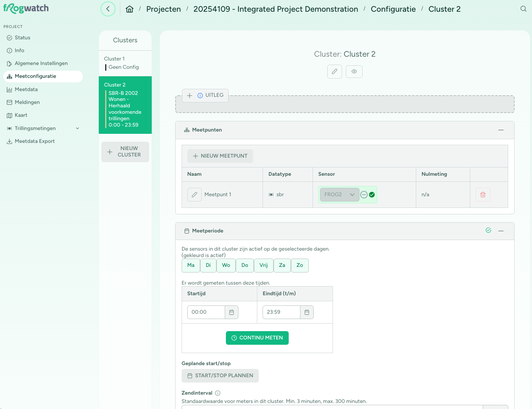Click the back arrow button

pos(108,9)
